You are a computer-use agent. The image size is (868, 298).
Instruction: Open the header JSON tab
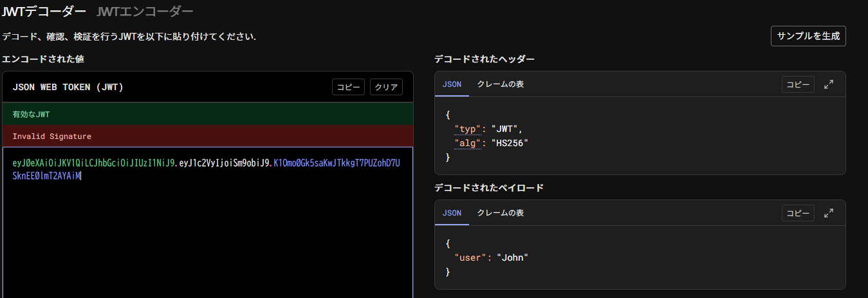[x=452, y=84]
